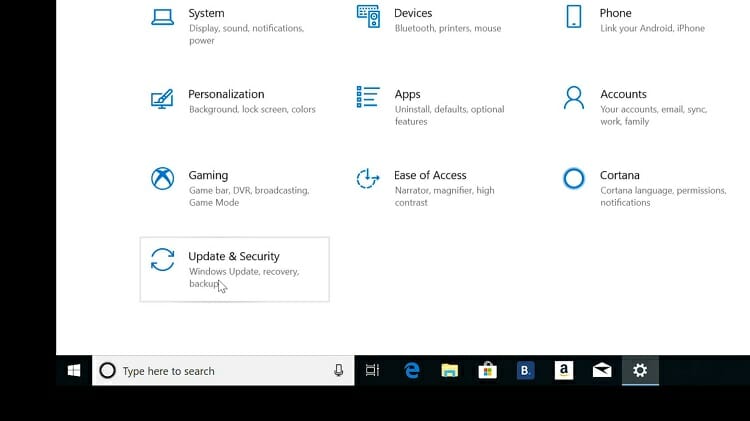Open the Booking.com taskbar app
This screenshot has width=750, height=421.
525,370
